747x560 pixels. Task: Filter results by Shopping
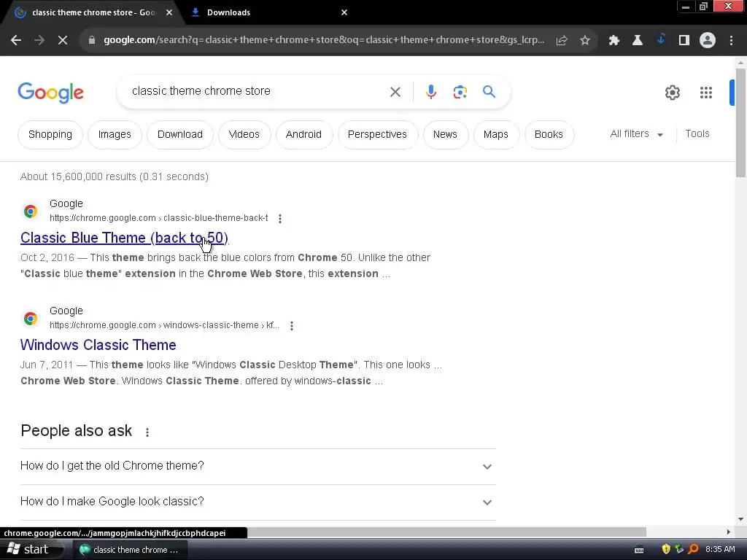50,134
